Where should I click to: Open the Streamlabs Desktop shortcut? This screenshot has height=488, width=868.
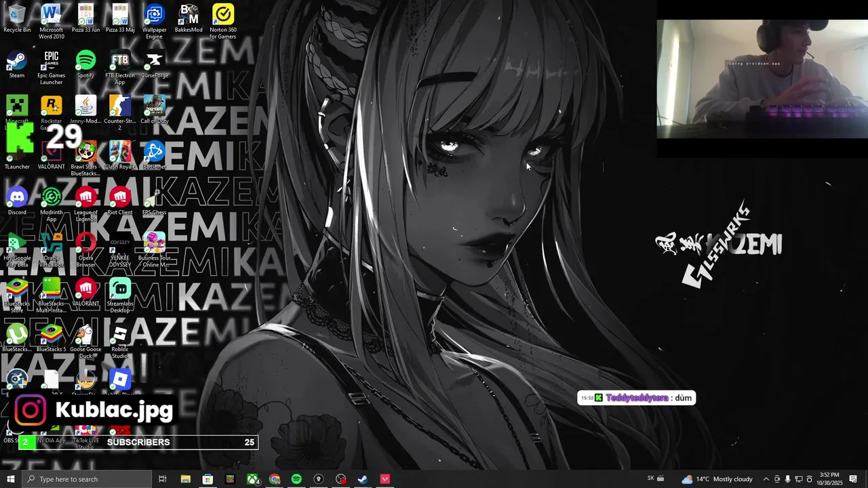coord(120,296)
